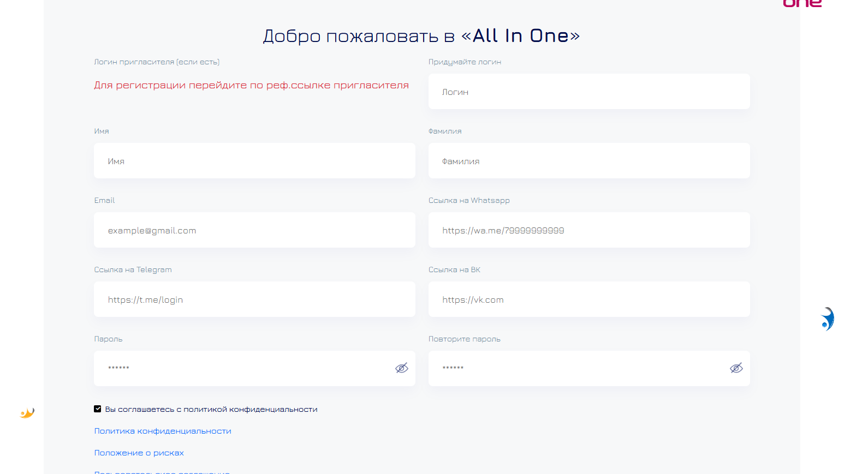Click red referral link registration notice
Image resolution: width=868 pixels, height=474 pixels.
tap(251, 85)
